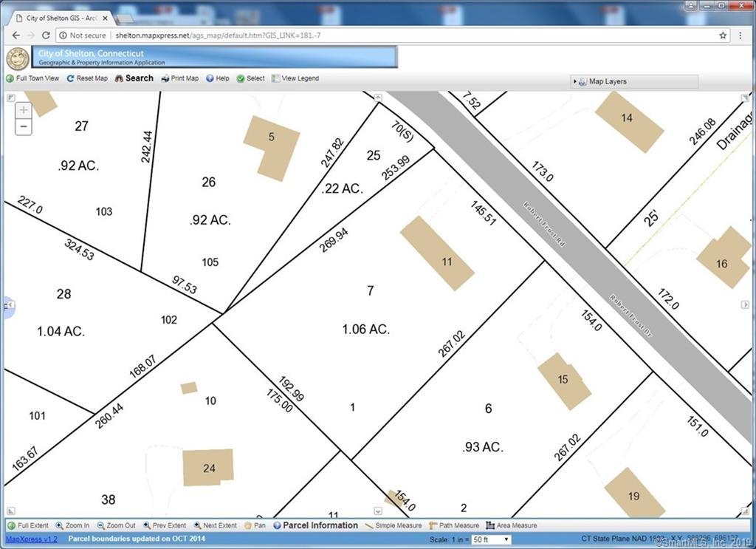
Task: Open the View Legend panel
Action: point(295,78)
